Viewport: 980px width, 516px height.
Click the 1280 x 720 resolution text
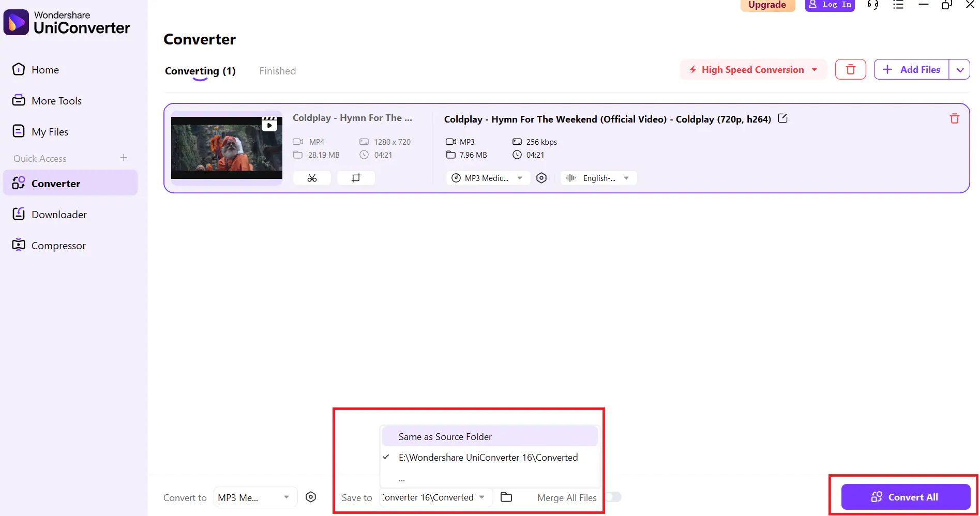click(392, 142)
